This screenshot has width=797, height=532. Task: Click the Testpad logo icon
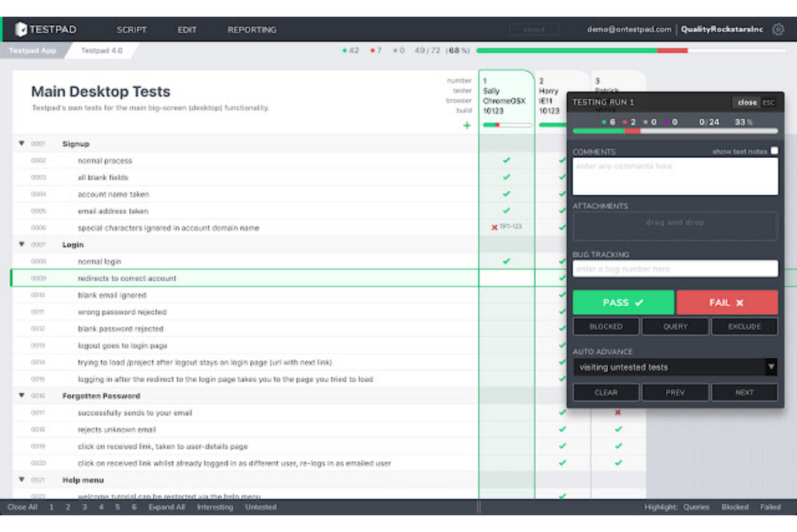[x=21, y=30]
